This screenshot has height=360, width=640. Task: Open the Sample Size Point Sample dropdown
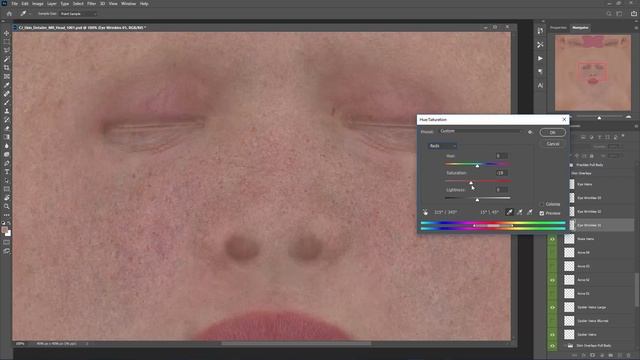pos(78,13)
